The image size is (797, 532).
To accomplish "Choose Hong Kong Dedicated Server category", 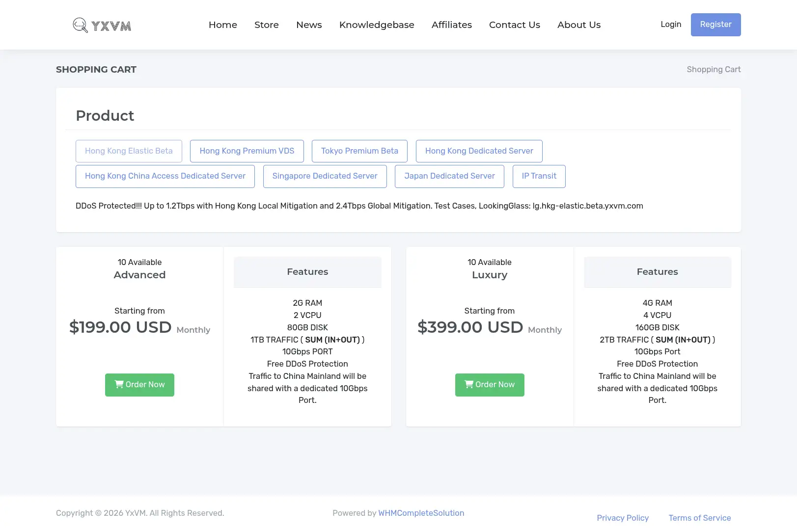I will [x=479, y=151].
